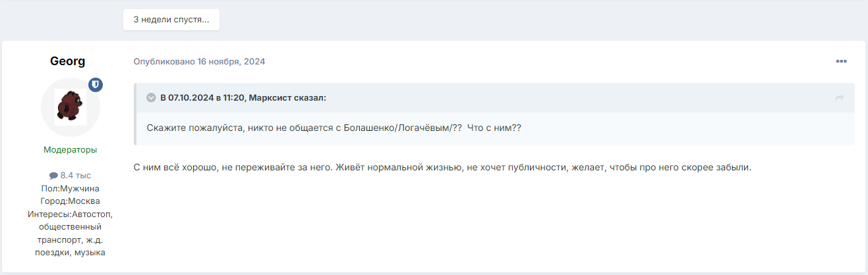Click the "8.4 тыс" post count

75,176
